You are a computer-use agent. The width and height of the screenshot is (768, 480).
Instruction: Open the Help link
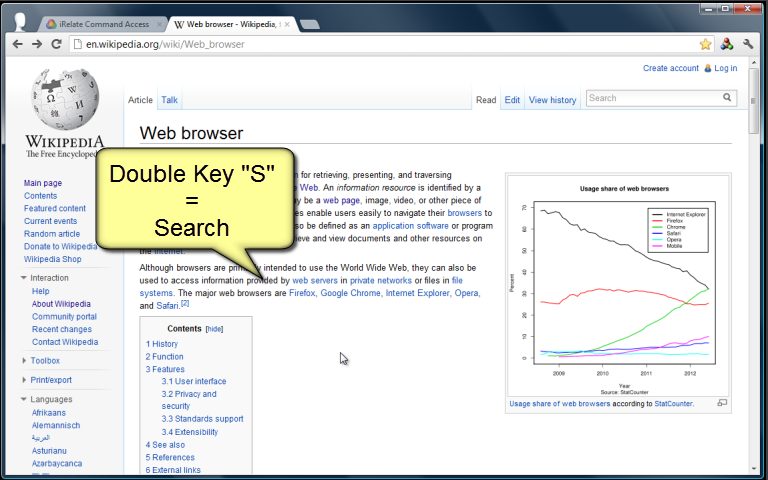click(41, 291)
